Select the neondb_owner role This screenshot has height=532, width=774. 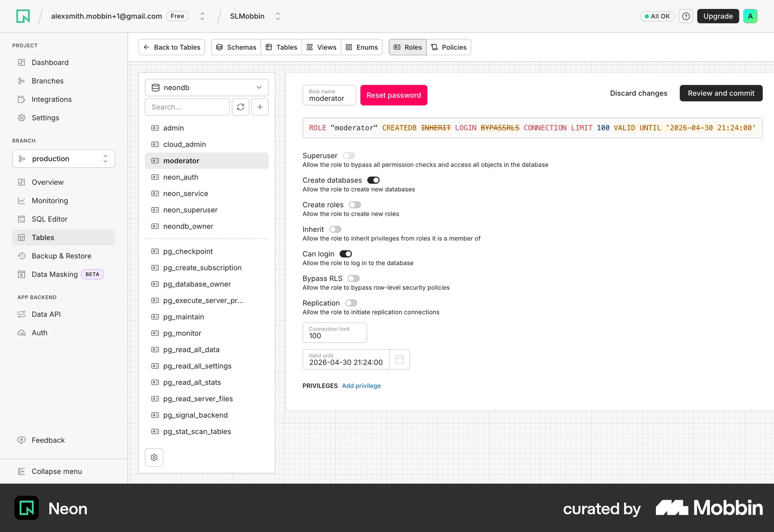pos(207,227)
